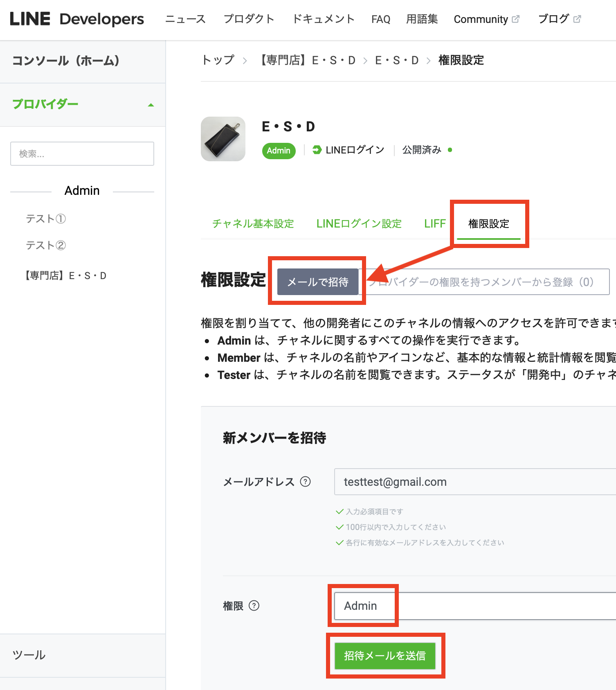Focus the 検索 provider search box
This screenshot has width=616, height=690.
(x=82, y=154)
